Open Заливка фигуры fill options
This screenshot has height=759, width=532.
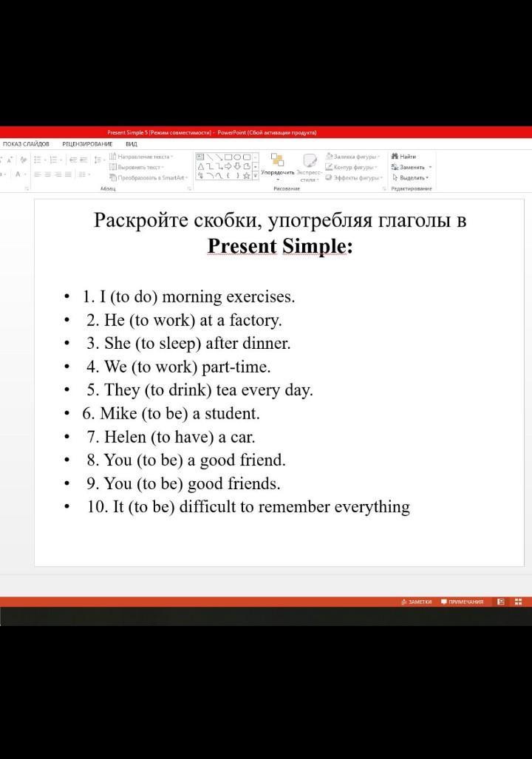pyautogui.click(x=352, y=157)
